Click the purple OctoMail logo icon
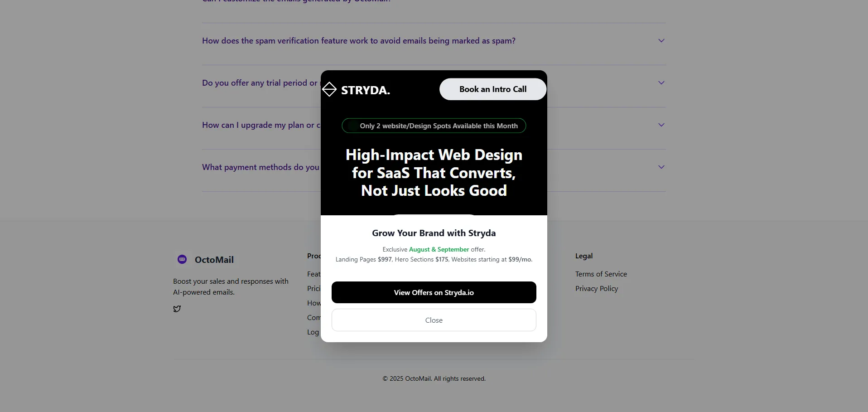 point(182,259)
